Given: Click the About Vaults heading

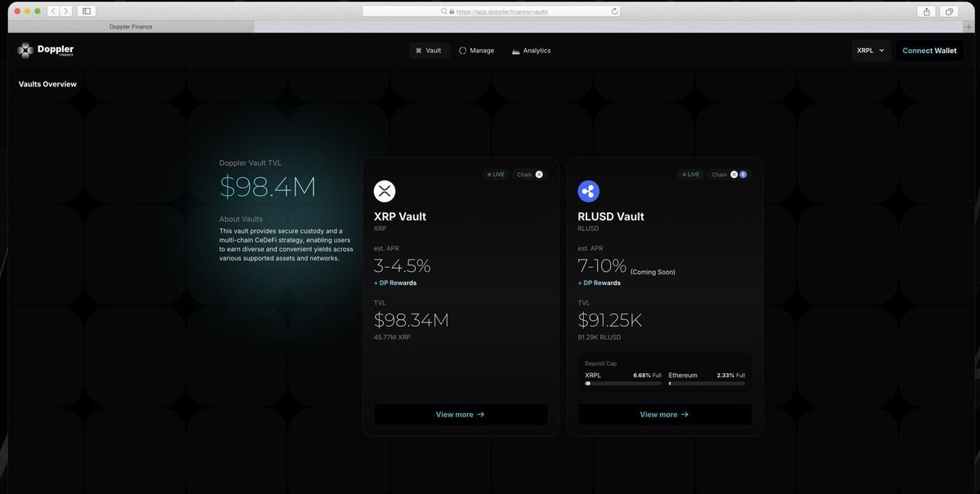Looking at the screenshot, I should (241, 220).
